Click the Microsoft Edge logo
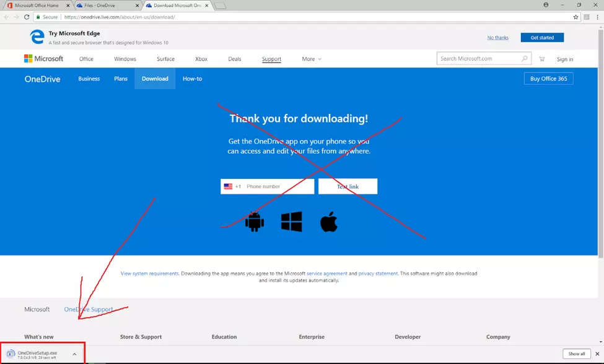This screenshot has height=364, width=604. click(37, 37)
